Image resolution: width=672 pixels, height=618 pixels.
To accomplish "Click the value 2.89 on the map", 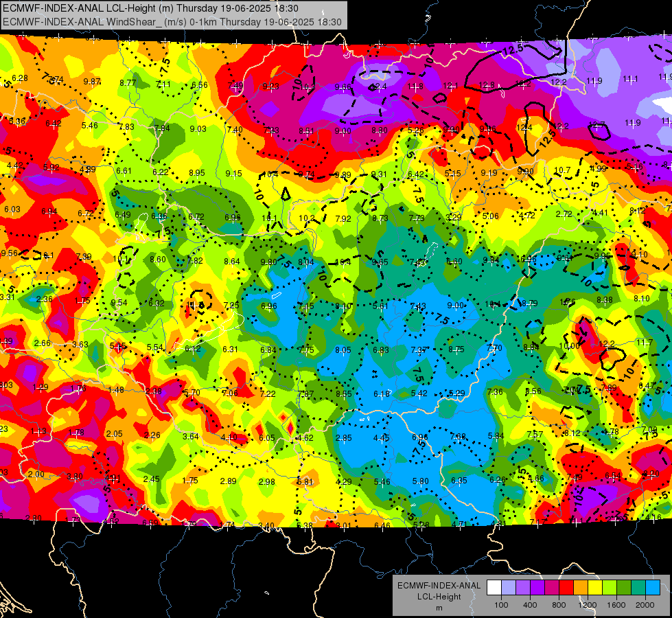I will [x=229, y=481].
